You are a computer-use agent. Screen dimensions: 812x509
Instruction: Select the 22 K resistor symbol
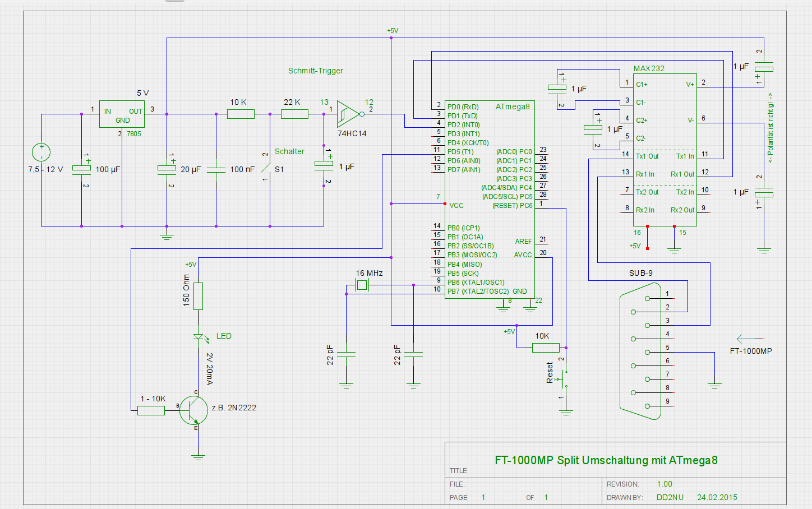(294, 114)
